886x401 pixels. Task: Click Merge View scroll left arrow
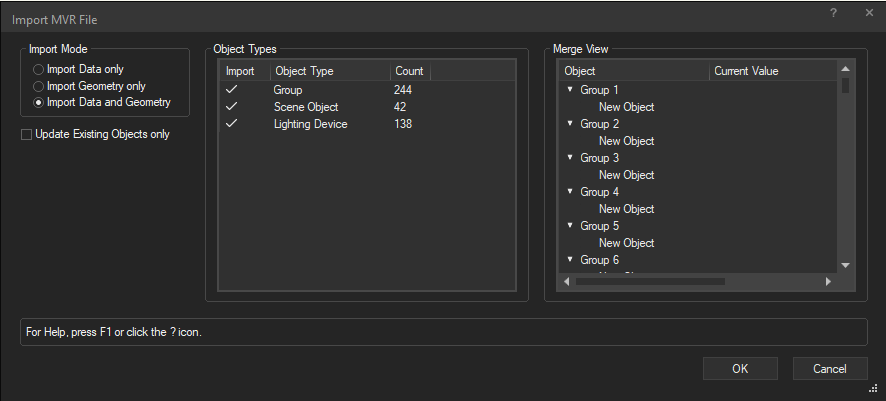click(x=568, y=282)
